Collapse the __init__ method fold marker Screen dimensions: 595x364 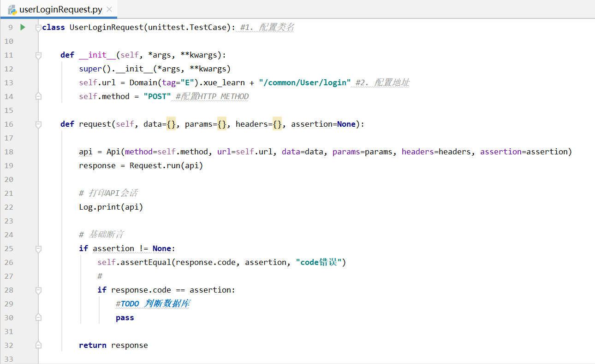38,55
